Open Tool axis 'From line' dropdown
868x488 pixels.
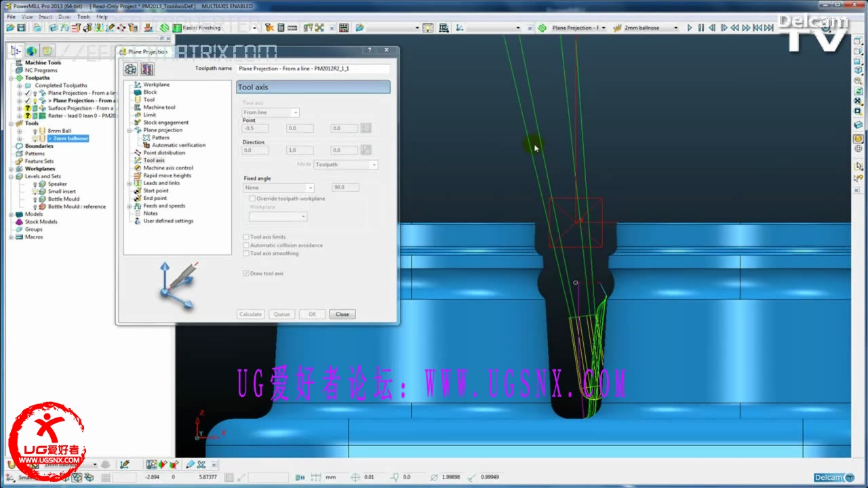pyautogui.click(x=271, y=113)
